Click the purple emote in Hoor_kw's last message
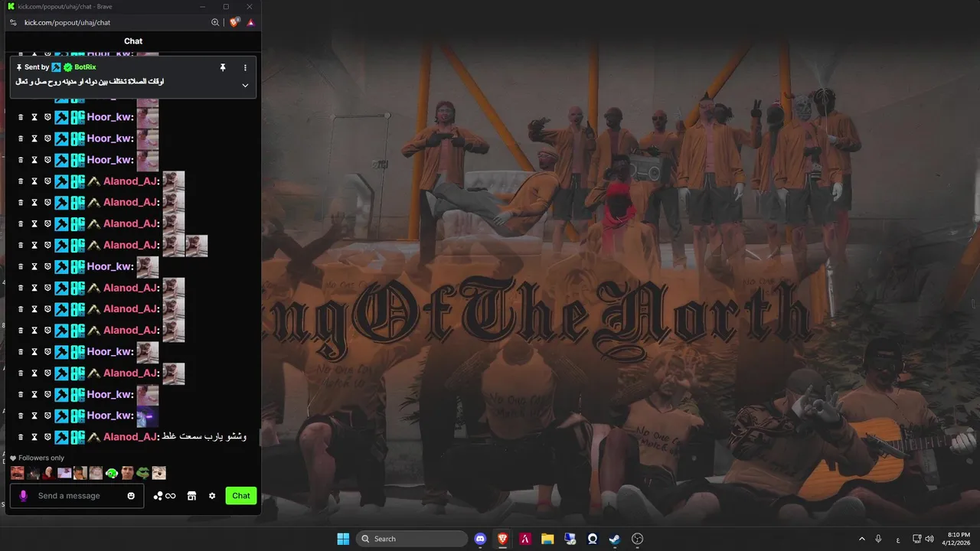The image size is (980, 551). (x=147, y=416)
